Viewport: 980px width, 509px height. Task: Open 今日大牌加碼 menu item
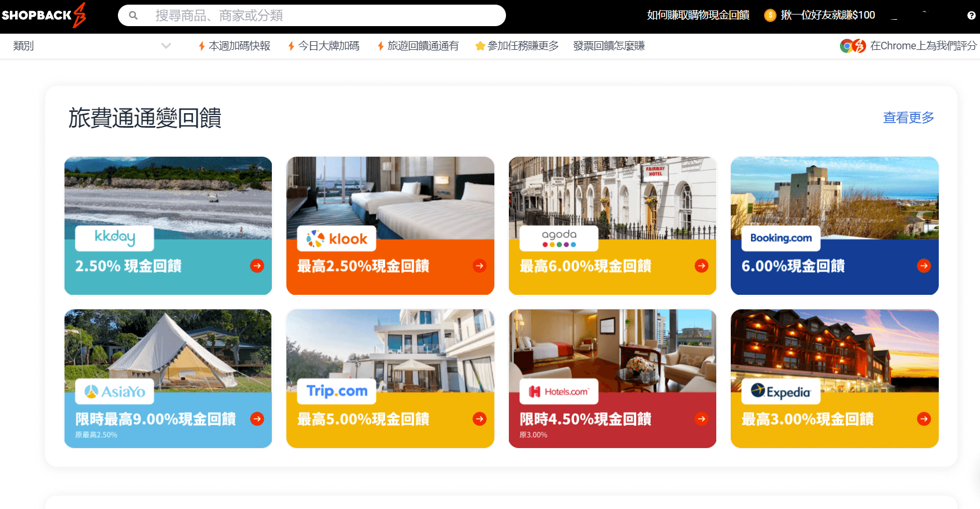point(329,46)
